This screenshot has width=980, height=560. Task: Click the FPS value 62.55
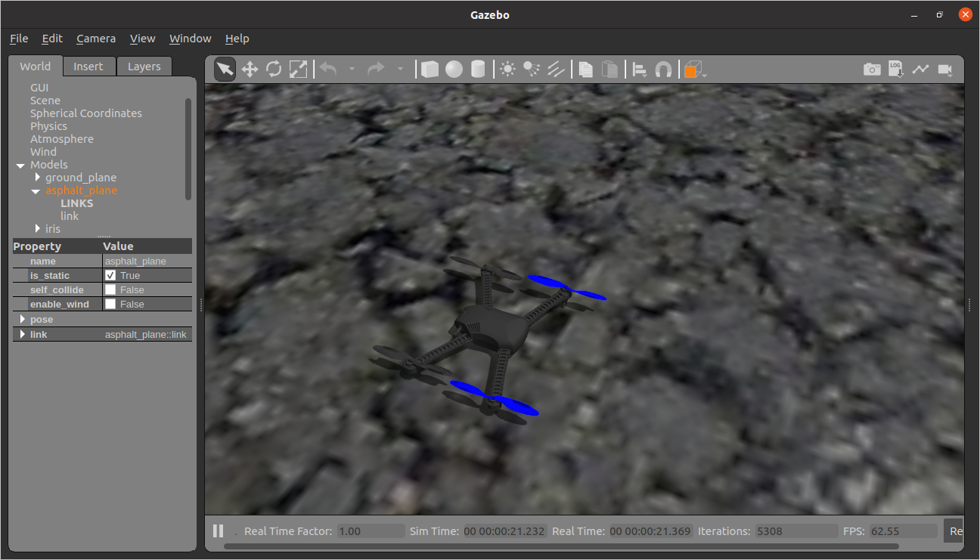(903, 531)
